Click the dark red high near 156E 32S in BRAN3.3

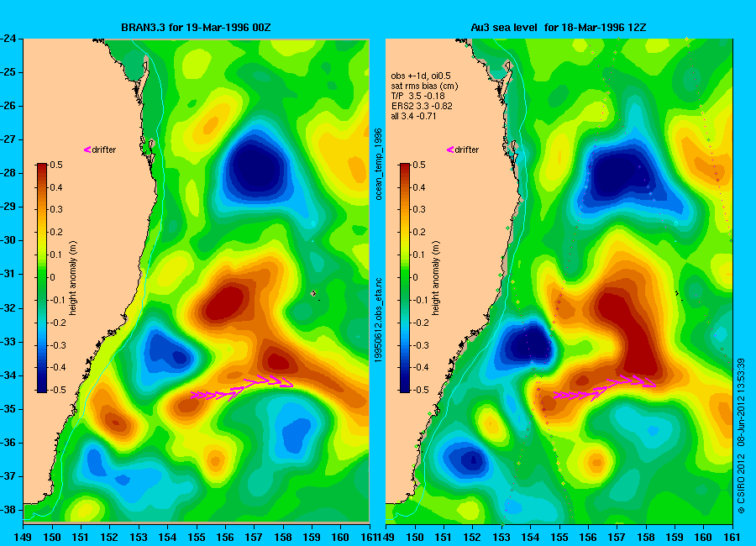(224, 303)
